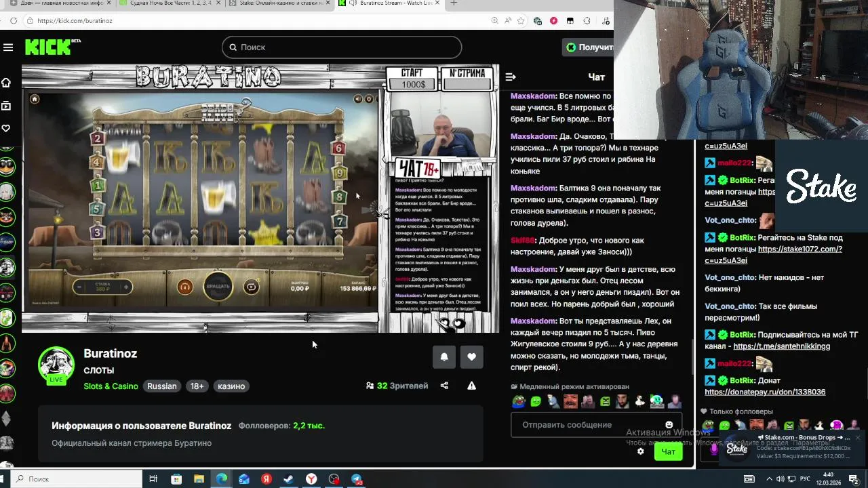Open Steam from the taskbar

pyautogui.click(x=288, y=479)
